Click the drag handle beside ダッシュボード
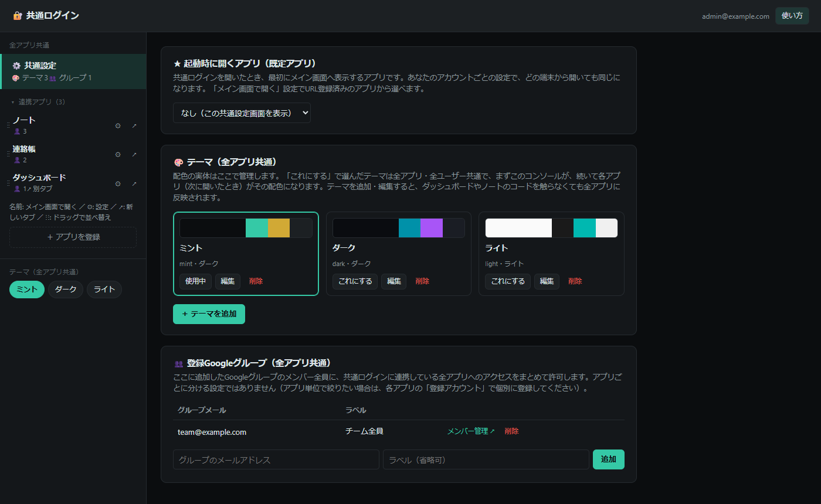 click(x=8, y=183)
